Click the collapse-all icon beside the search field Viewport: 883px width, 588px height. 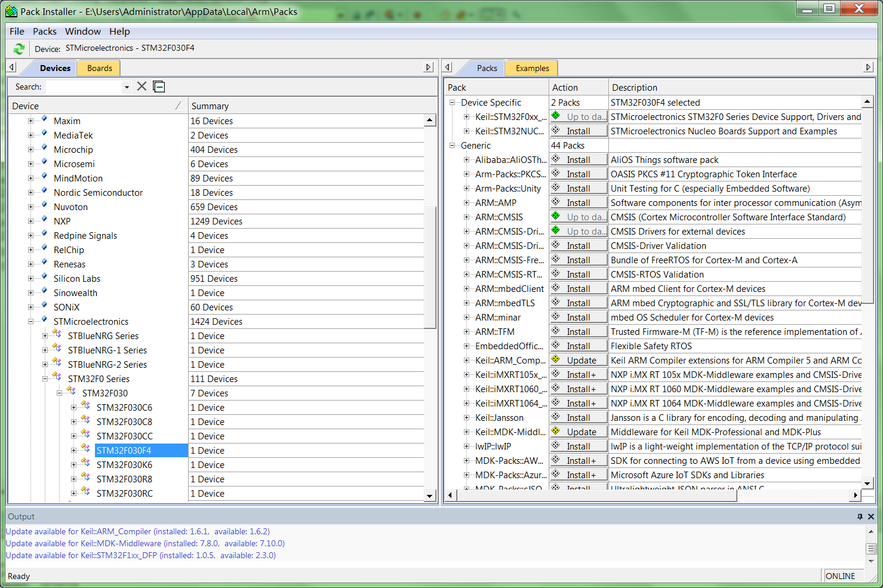[x=159, y=87]
